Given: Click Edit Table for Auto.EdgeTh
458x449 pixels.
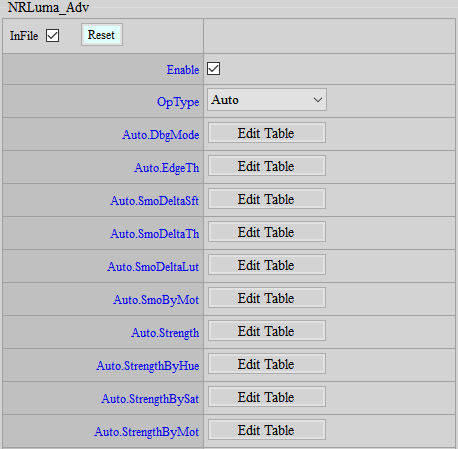Looking at the screenshot, I should point(267,166).
